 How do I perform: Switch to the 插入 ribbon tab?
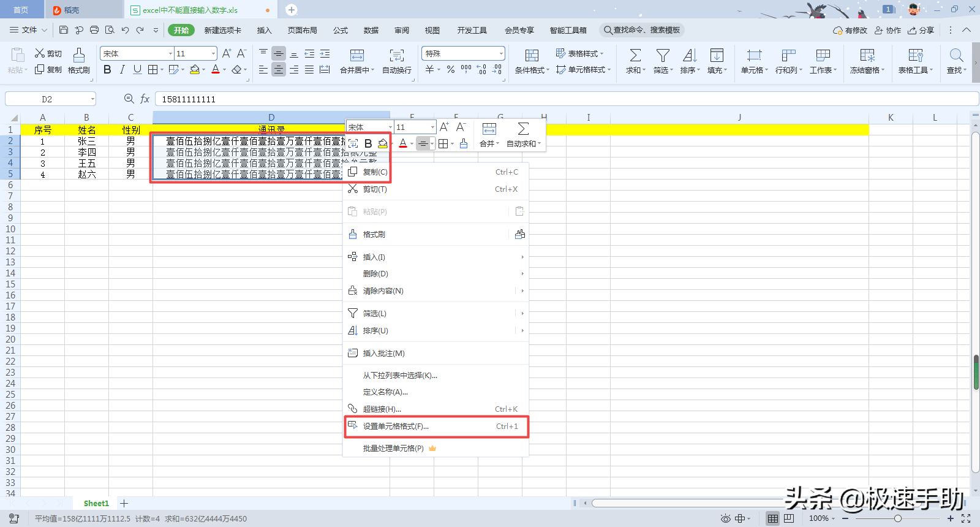[264, 30]
